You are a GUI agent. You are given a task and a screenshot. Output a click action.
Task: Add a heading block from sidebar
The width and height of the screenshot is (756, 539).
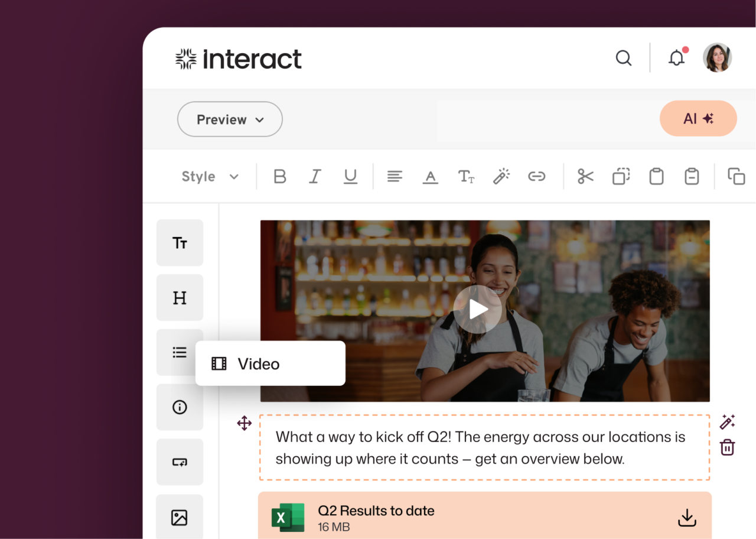pyautogui.click(x=180, y=298)
